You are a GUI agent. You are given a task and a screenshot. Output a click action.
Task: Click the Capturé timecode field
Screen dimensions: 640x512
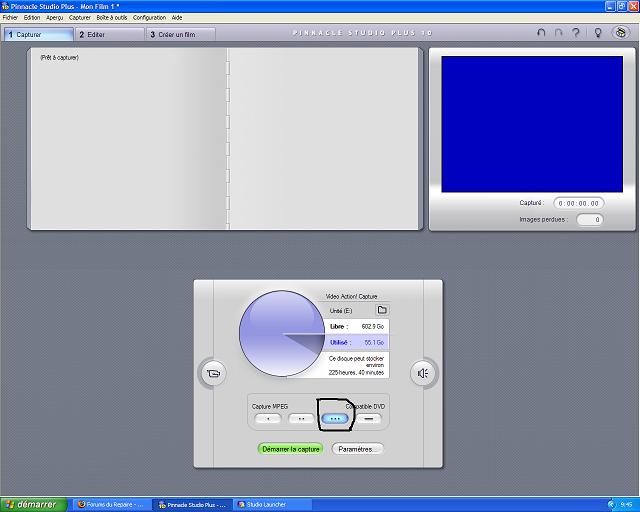tap(579, 203)
